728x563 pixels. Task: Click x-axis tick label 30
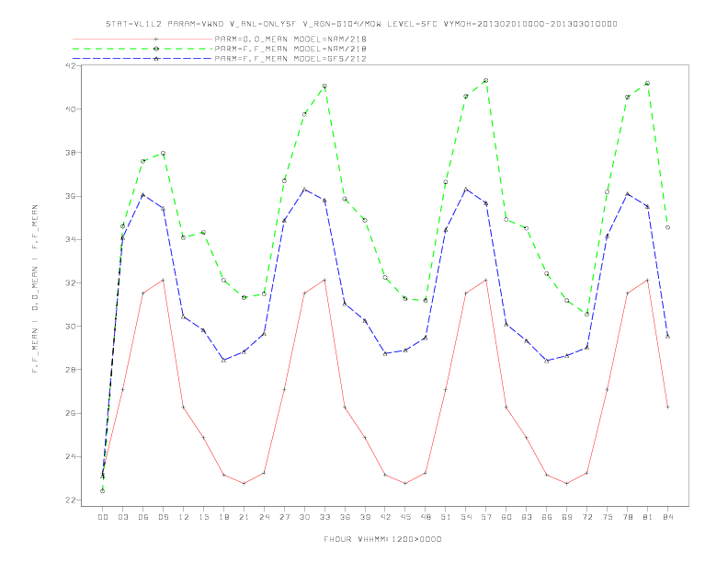(x=304, y=517)
